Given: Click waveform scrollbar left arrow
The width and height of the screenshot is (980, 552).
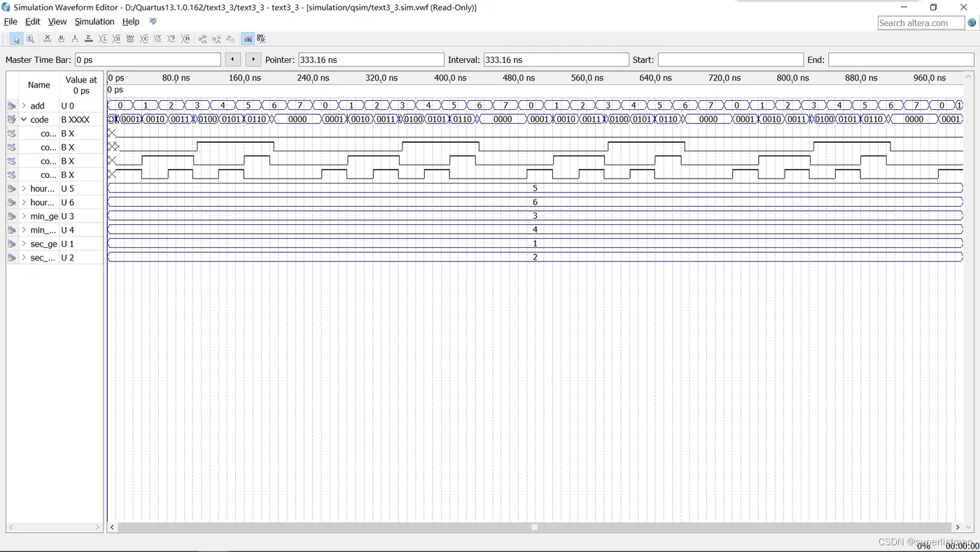Looking at the screenshot, I should 112,527.
